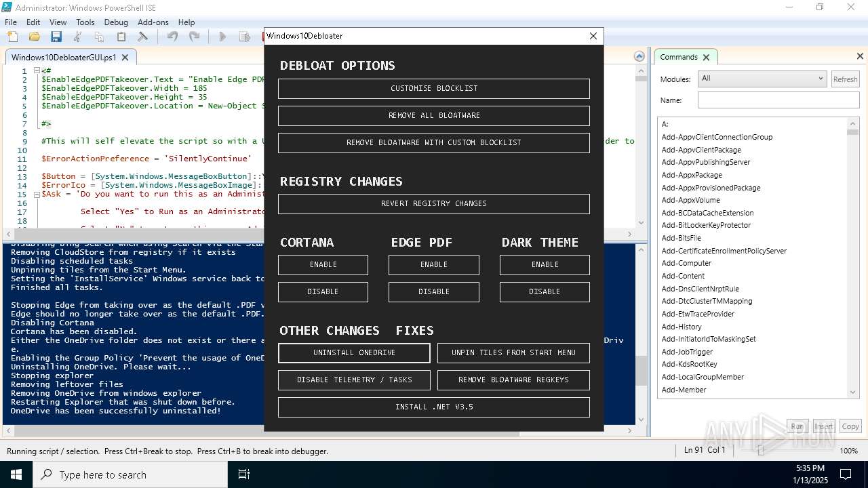Adjust the zoom slider in status bar
Image resolution: width=868 pixels, height=488 pixels.
tap(760, 451)
